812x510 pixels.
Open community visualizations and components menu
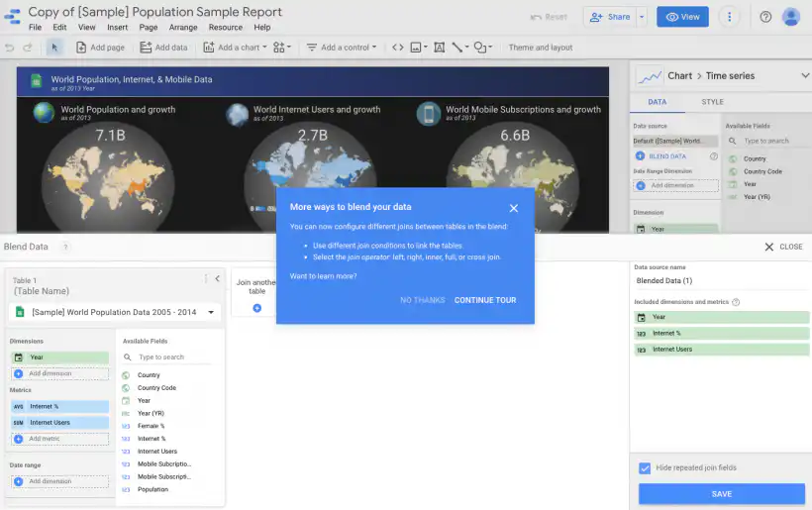click(282, 48)
